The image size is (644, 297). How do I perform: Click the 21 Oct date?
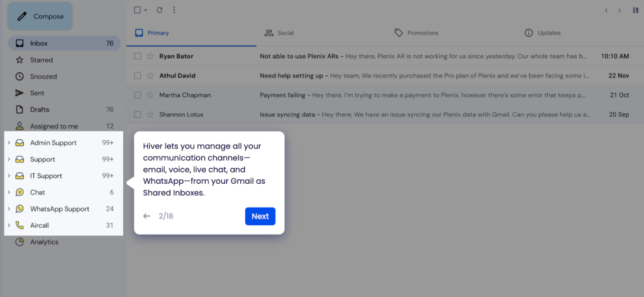[x=619, y=95]
